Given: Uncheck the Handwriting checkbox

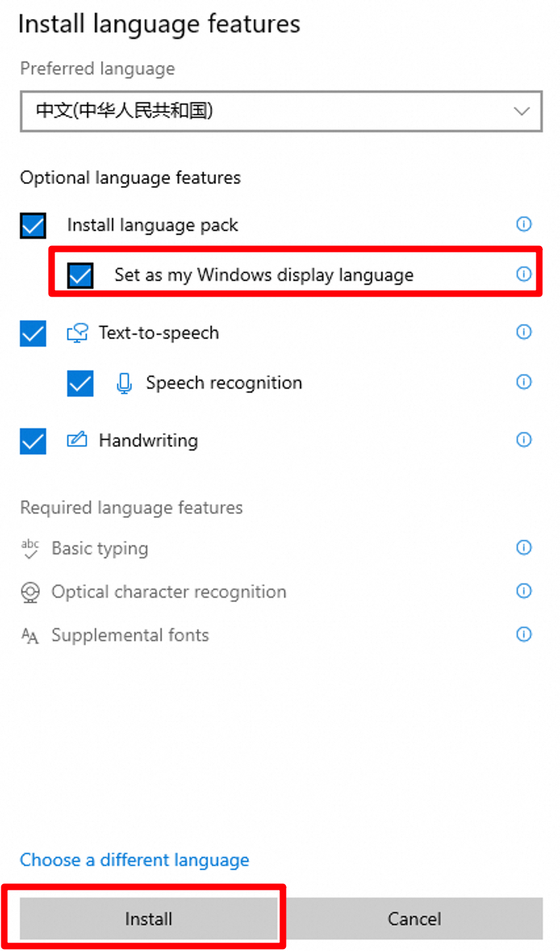Looking at the screenshot, I should (x=33, y=441).
